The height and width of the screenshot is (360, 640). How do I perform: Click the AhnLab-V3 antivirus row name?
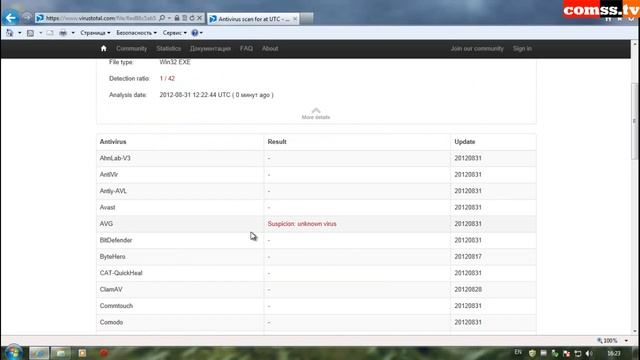[115, 158]
